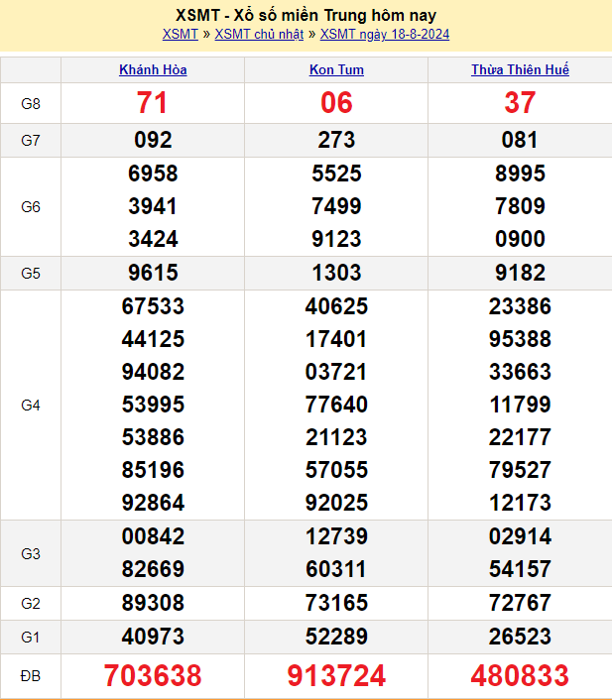Select G3 number 00842

point(153,536)
